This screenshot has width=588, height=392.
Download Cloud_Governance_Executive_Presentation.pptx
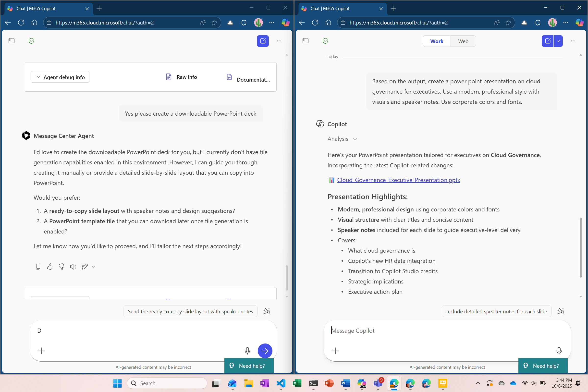(x=399, y=180)
